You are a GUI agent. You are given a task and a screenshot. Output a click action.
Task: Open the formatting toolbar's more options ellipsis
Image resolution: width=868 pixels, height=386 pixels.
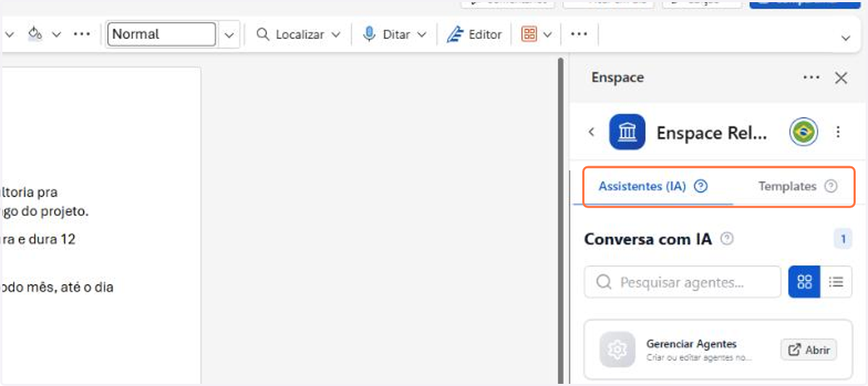point(82,34)
